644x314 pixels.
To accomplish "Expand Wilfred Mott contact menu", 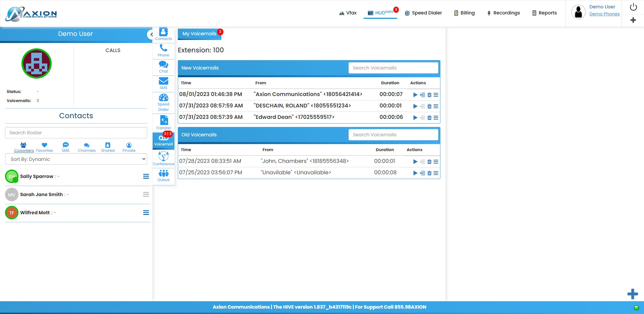I will pyautogui.click(x=146, y=213).
